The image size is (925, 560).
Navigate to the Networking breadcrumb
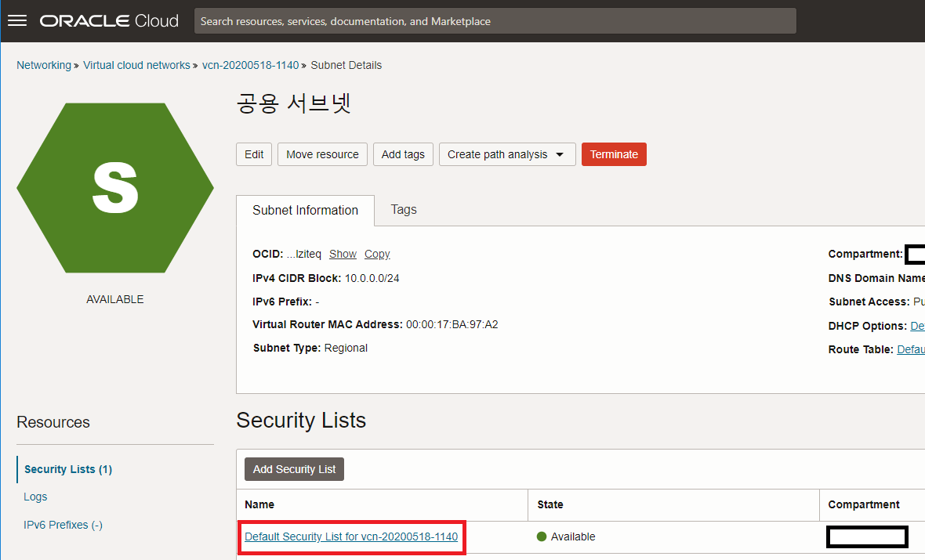pyautogui.click(x=44, y=65)
